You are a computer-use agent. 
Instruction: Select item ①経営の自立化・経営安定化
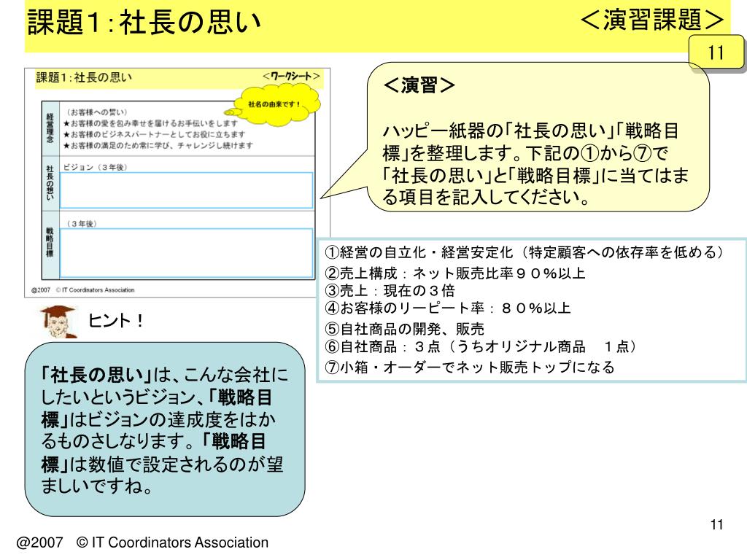click(x=524, y=252)
